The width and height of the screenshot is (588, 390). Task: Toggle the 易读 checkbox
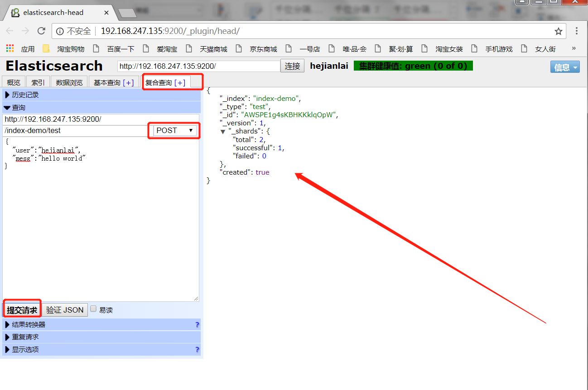point(93,309)
